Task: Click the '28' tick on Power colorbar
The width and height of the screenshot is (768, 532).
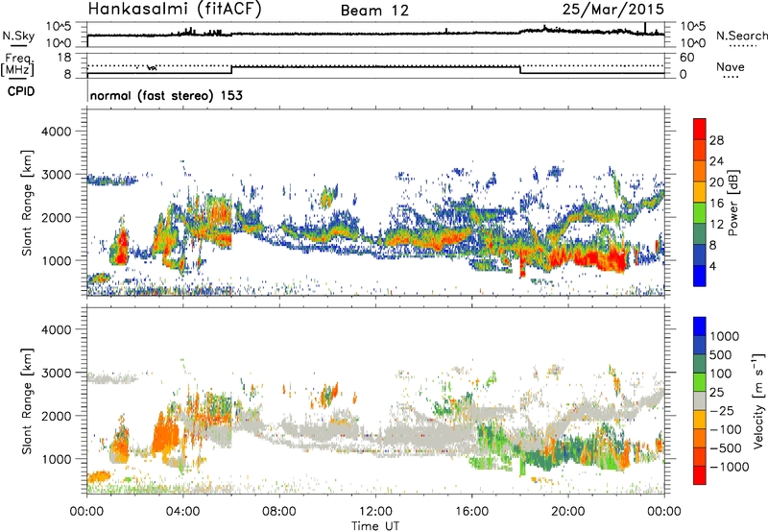Action: click(716, 140)
